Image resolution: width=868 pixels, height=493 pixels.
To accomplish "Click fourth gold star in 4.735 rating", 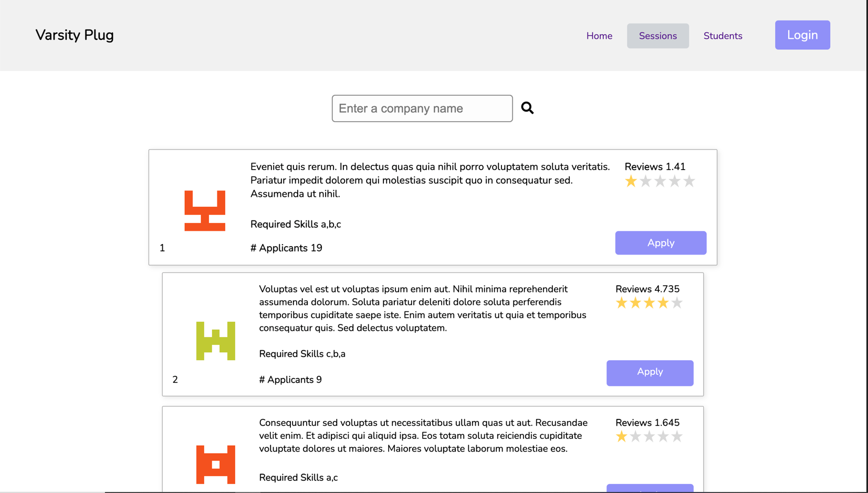I will (663, 303).
